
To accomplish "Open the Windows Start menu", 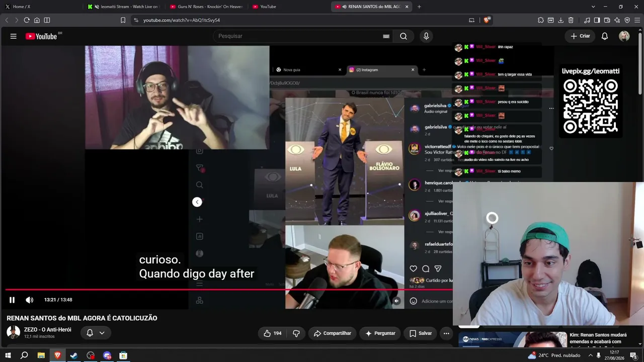I will [8, 355].
